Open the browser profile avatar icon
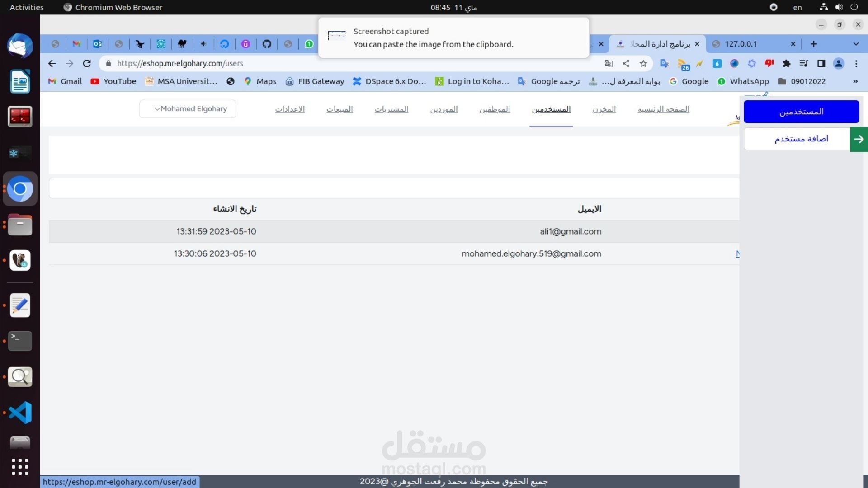This screenshot has height=488, width=868. (x=839, y=64)
